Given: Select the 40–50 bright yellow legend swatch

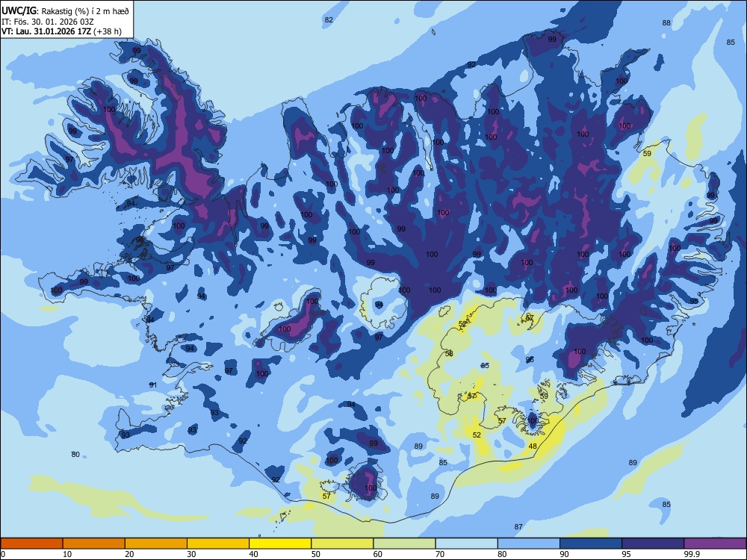Looking at the screenshot, I should (x=280, y=544).
